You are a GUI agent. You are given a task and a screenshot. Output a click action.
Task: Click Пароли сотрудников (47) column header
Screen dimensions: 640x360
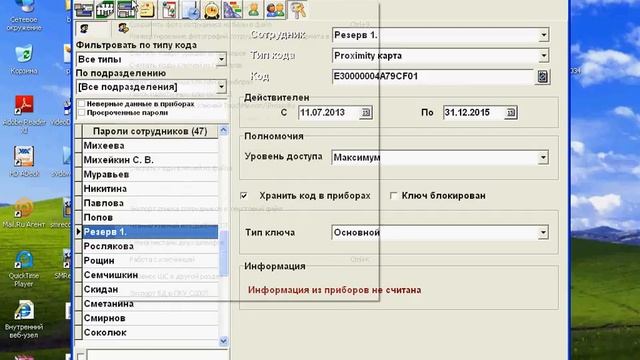(150, 131)
